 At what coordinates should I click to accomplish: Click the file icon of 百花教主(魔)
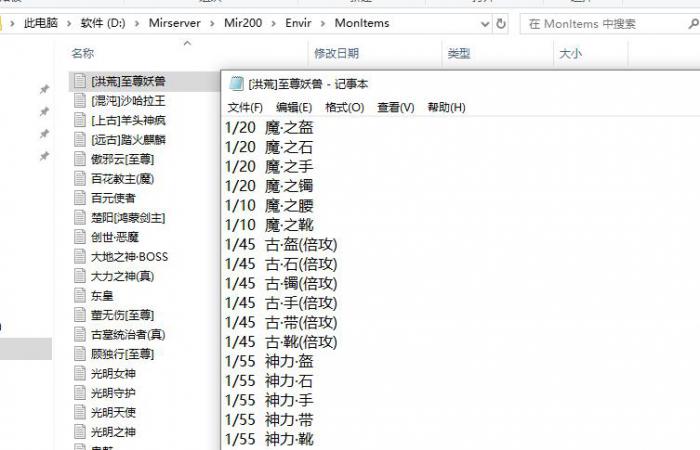(80, 179)
